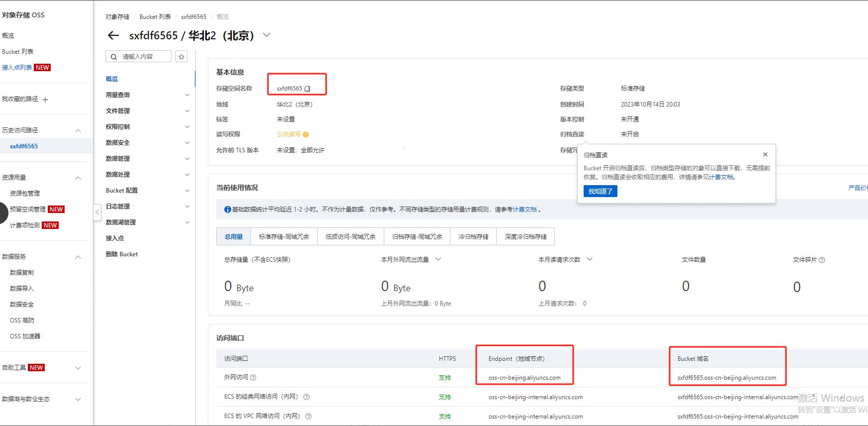This screenshot has height=426, width=868.
Task: Select the 深度冷归档存储 tab
Action: point(525,237)
